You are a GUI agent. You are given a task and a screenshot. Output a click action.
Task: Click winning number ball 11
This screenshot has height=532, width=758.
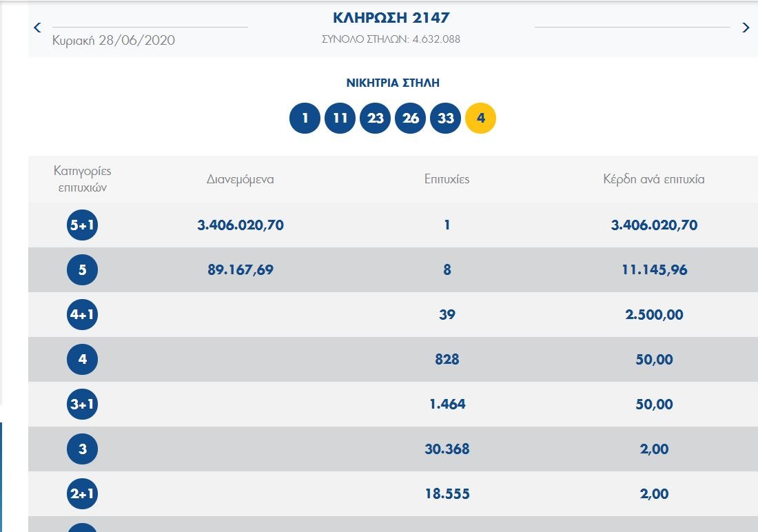coord(340,119)
